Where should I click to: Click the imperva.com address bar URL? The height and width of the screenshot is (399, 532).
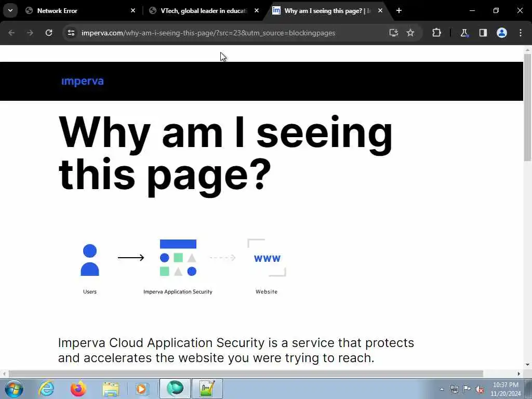(x=208, y=33)
